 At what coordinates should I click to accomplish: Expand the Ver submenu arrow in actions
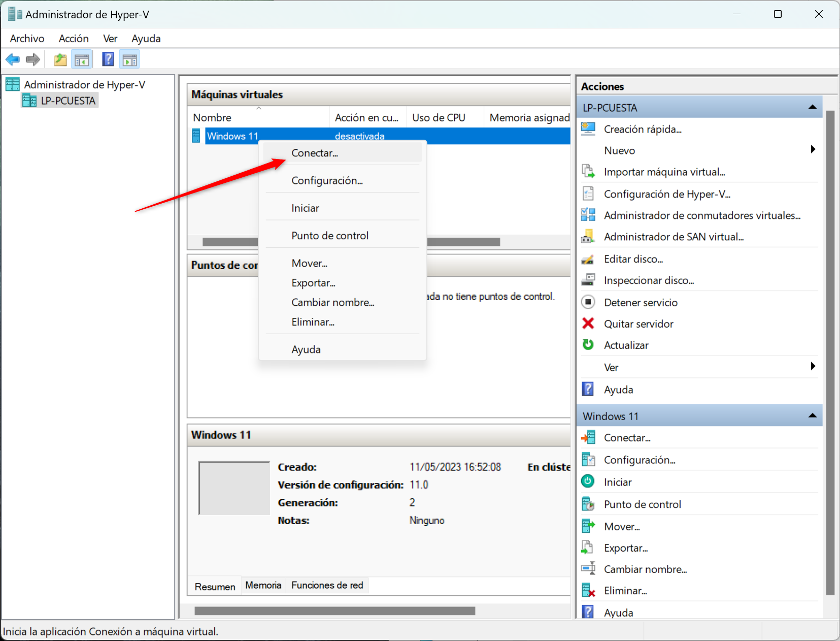(x=813, y=366)
